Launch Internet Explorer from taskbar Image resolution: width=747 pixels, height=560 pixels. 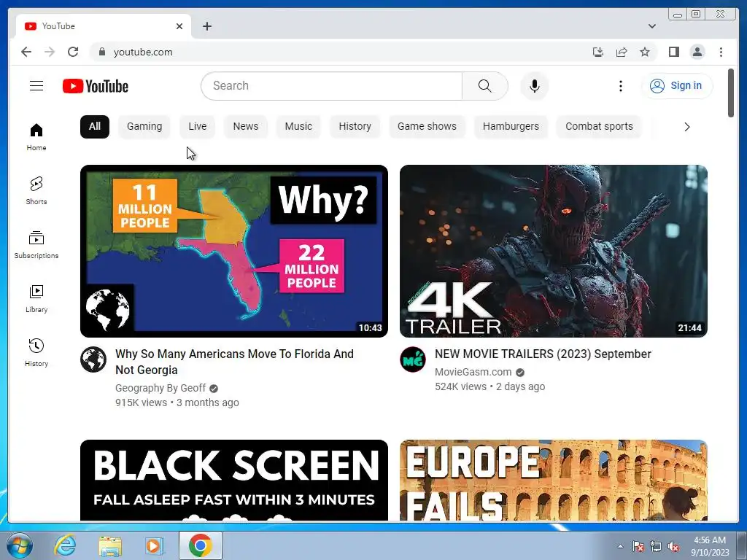tap(65, 545)
